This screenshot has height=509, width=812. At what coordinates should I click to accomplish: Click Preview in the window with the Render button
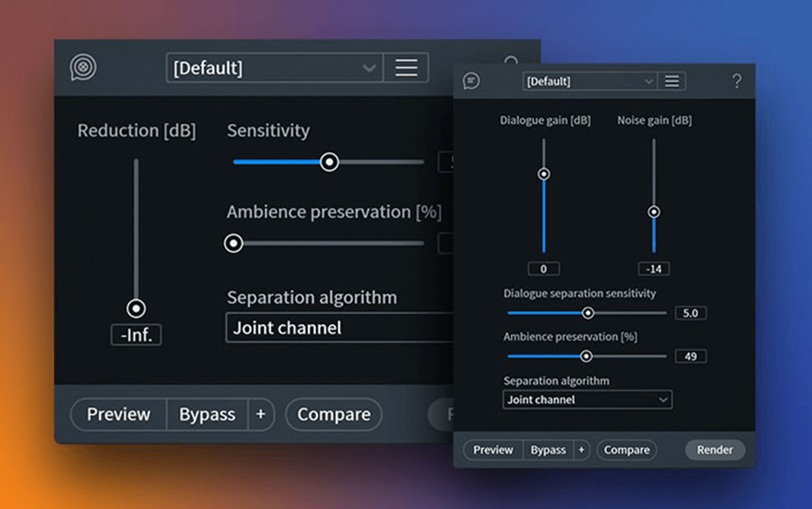click(493, 450)
